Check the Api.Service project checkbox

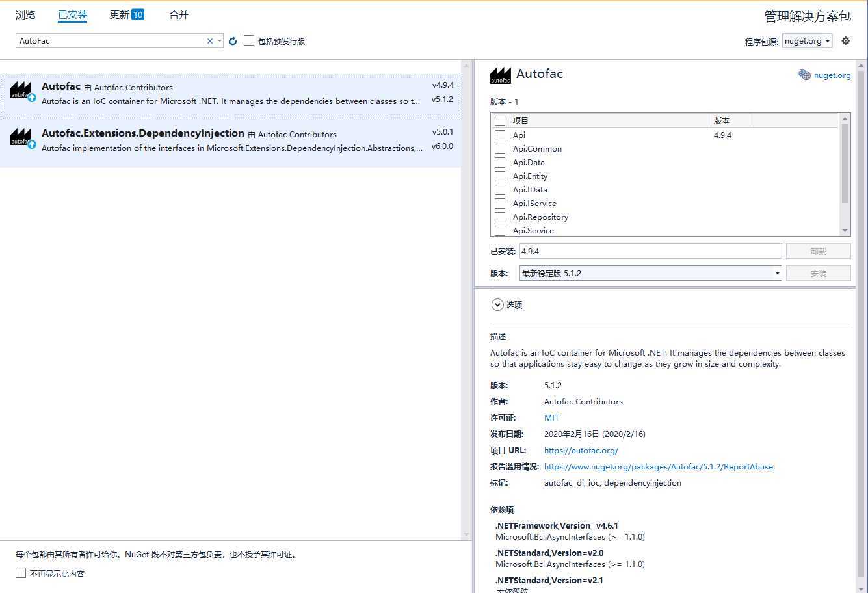point(500,231)
